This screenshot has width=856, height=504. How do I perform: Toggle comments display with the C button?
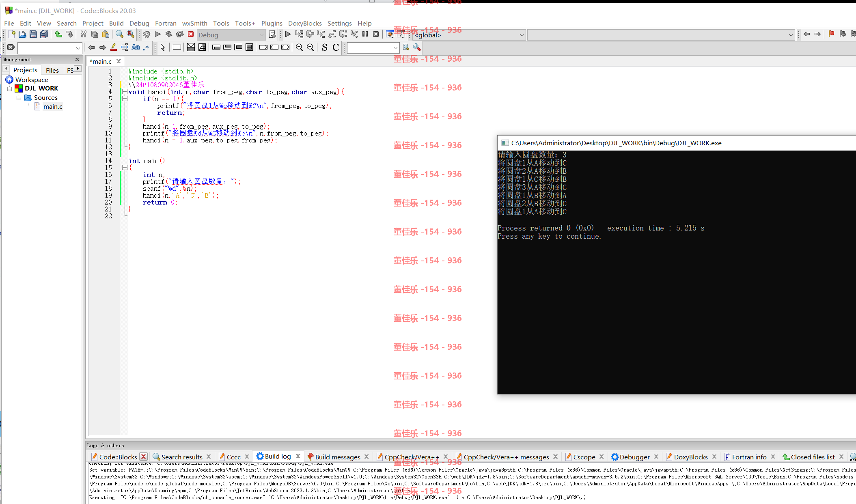point(336,47)
